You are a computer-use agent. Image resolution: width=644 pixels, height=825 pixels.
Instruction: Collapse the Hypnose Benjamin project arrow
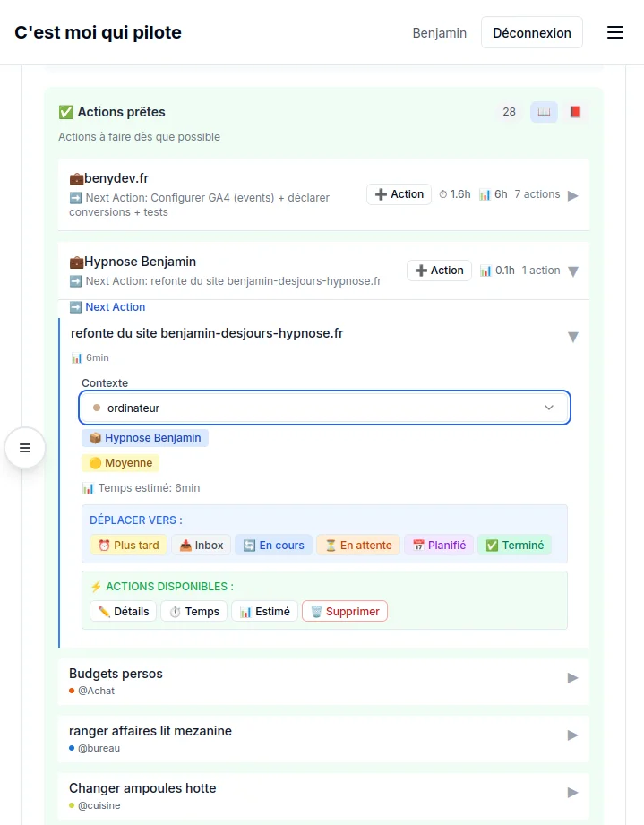coord(573,271)
